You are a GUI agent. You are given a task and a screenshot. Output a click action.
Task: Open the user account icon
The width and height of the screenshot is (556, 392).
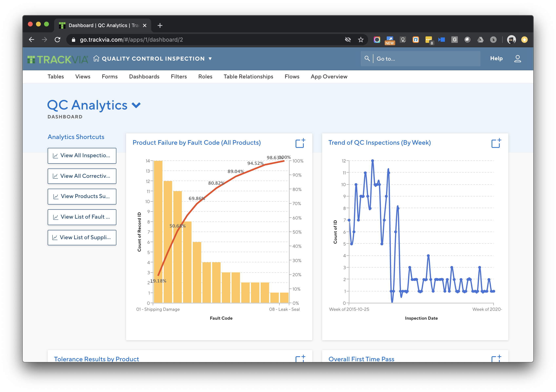point(517,59)
